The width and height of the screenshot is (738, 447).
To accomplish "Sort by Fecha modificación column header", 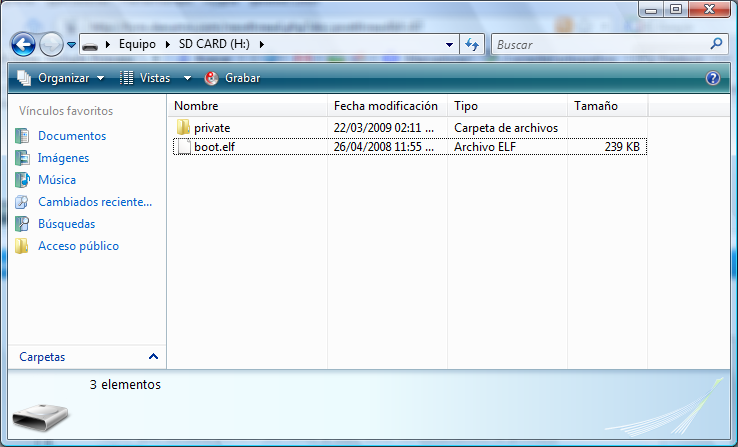I will pos(386,106).
